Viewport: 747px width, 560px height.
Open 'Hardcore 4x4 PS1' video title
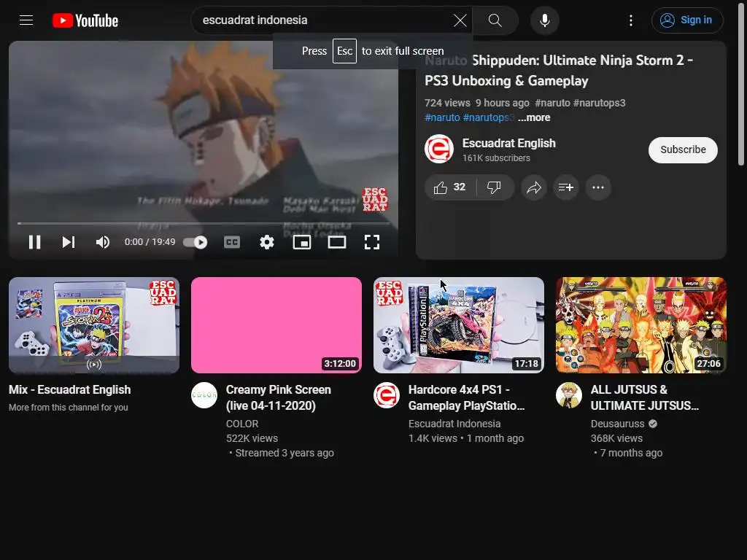[466, 397]
